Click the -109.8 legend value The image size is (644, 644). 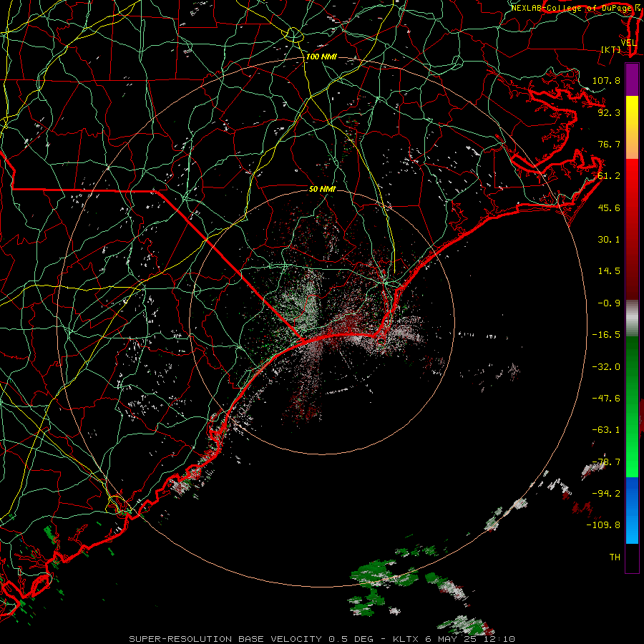point(603,525)
